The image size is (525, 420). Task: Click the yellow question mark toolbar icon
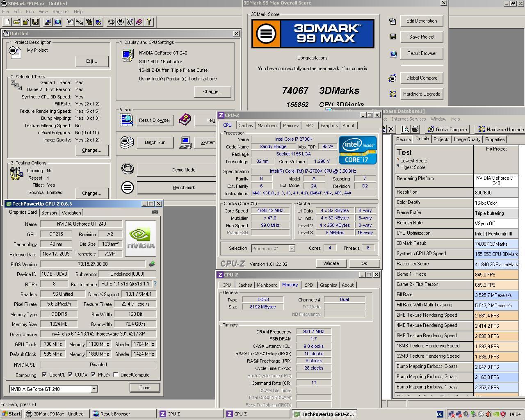coord(149,22)
